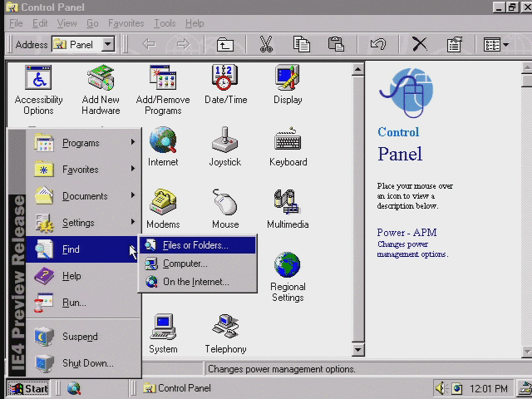Open Multimedia settings icon
This screenshot has height=399, width=532.
coord(288,209)
